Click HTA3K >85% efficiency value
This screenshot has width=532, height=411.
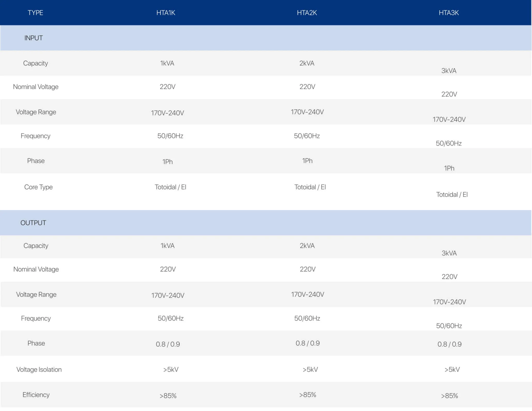449,396
